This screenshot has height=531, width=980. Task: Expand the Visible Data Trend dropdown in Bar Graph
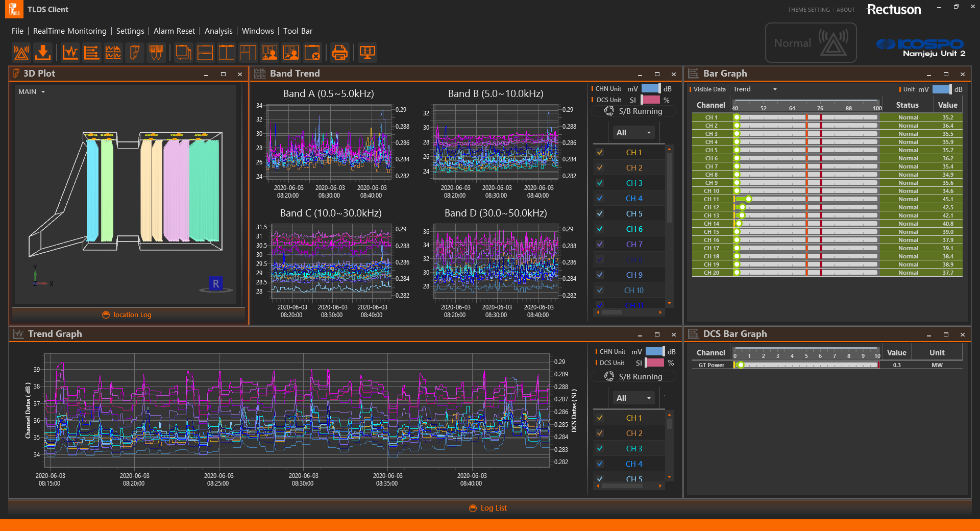pyautogui.click(x=755, y=89)
